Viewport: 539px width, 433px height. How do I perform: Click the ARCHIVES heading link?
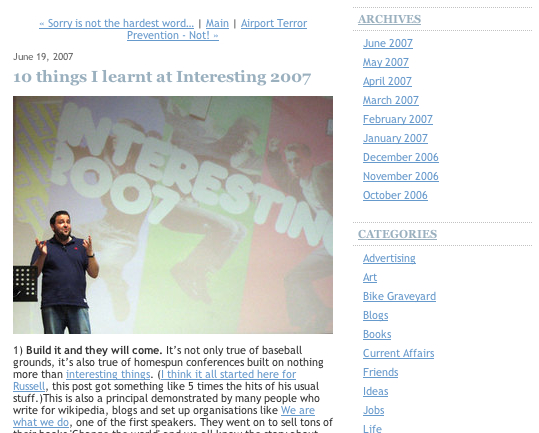(389, 19)
